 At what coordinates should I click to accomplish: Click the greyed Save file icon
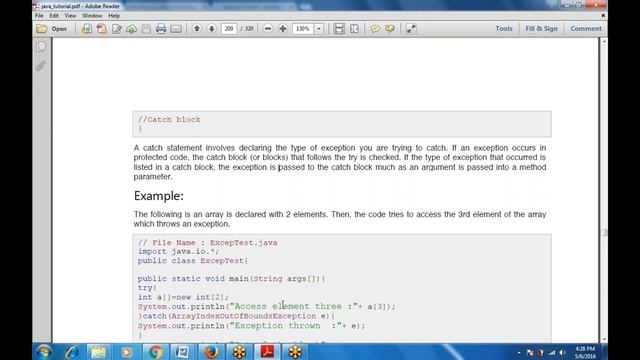pos(146,29)
